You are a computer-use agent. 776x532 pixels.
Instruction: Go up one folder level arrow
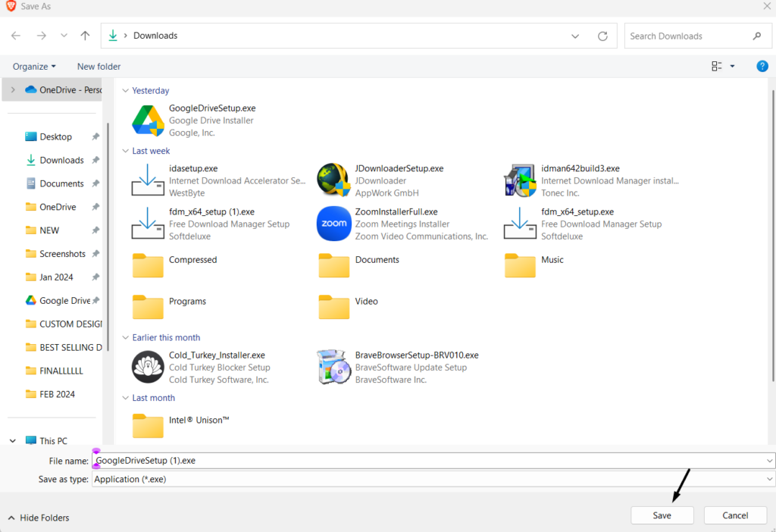85,36
